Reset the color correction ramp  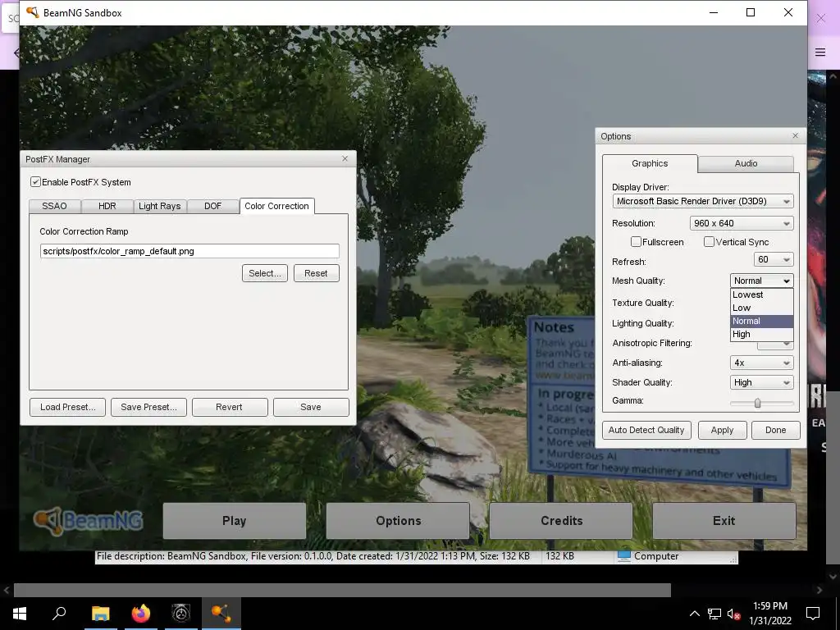(316, 273)
